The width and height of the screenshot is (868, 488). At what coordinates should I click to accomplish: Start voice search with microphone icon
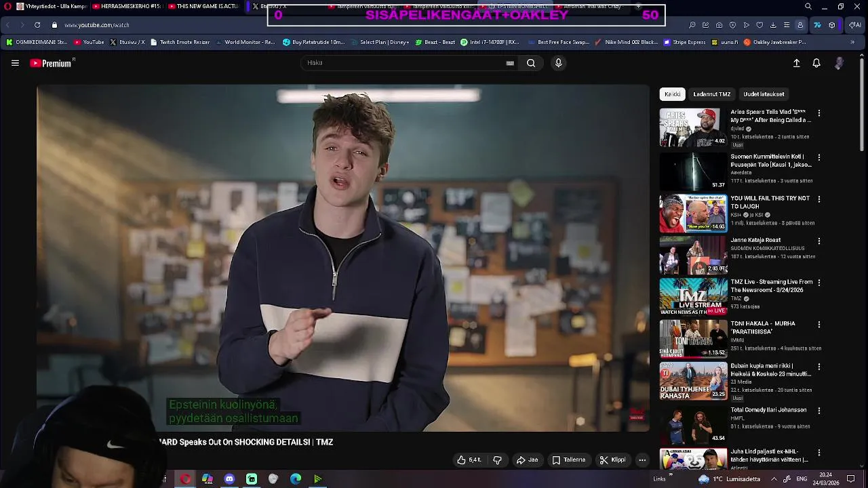coord(558,63)
